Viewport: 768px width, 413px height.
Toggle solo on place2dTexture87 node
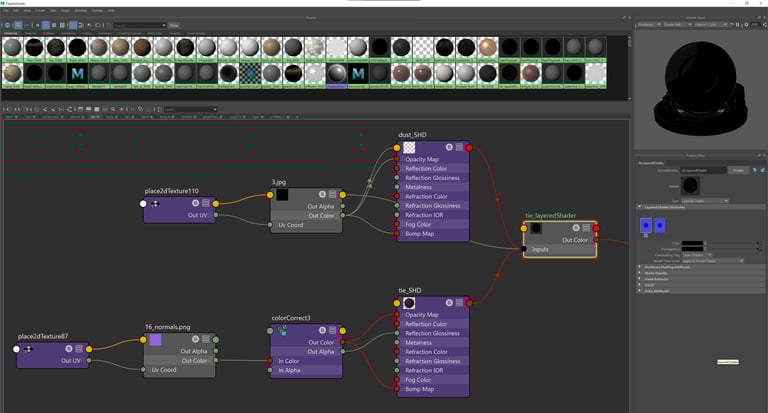click(69, 348)
